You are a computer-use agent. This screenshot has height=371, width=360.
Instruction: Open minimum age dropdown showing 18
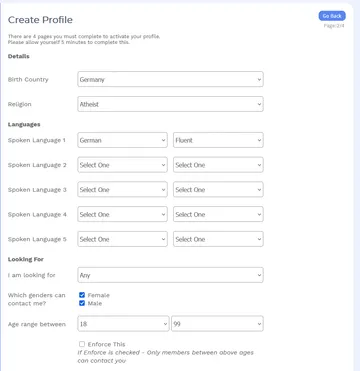click(123, 324)
